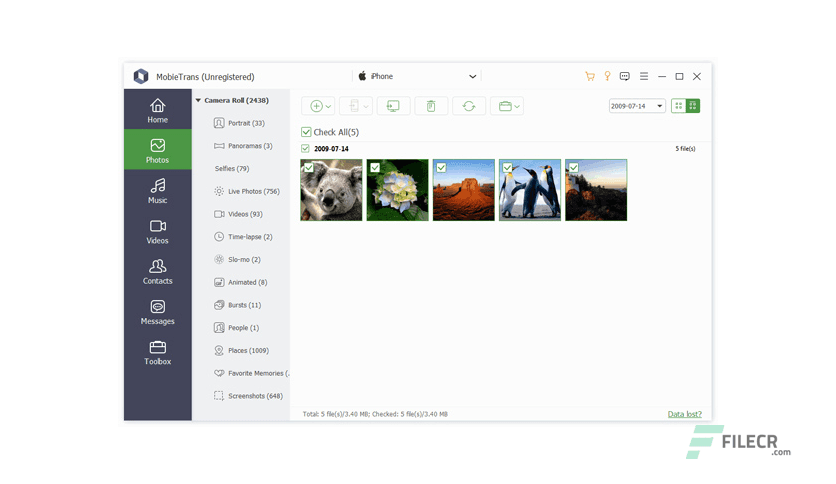Click the '5 file(s)' group count text
This screenshot has width=836, height=484.
point(685,149)
